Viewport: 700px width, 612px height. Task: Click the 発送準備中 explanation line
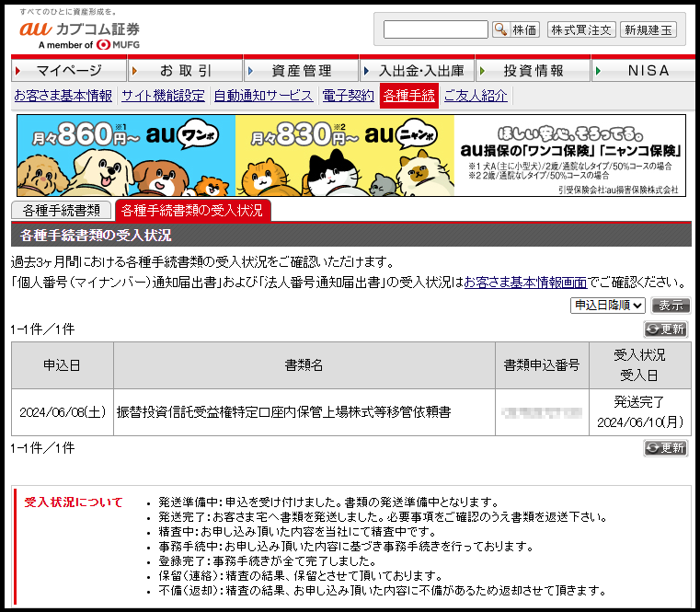[x=328, y=502]
